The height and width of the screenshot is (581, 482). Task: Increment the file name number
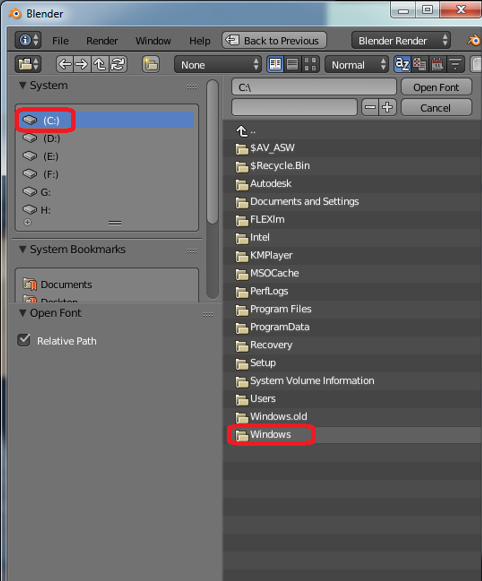[x=388, y=107]
